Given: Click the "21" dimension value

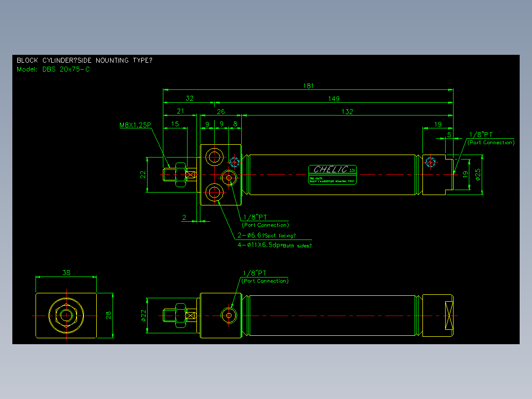Looking at the screenshot, I should click(181, 111).
